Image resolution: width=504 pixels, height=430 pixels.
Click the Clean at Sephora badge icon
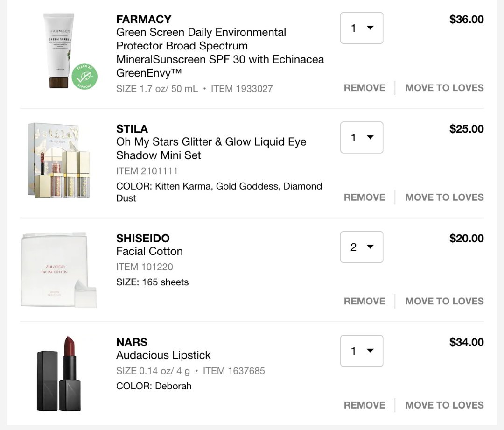pos(84,77)
